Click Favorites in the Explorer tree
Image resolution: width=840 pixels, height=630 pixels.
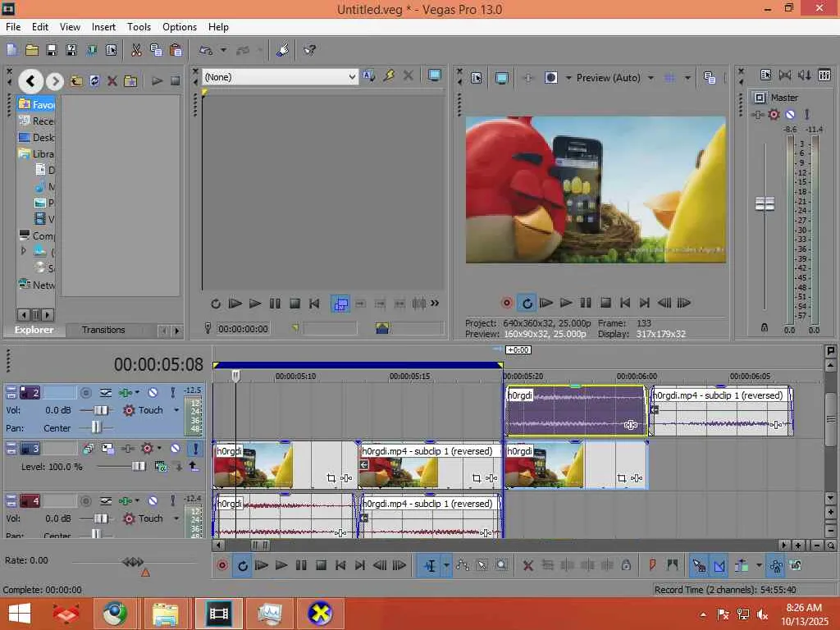[x=43, y=104]
